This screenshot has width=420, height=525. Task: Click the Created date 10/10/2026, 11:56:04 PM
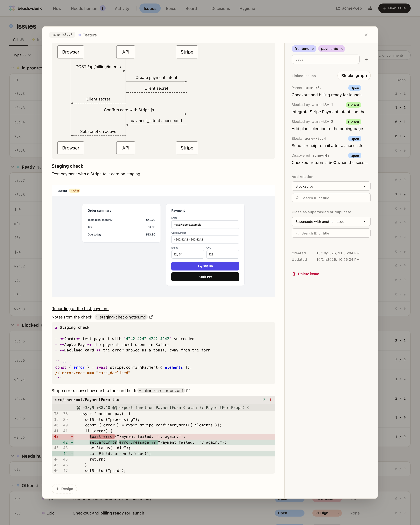pyautogui.click(x=338, y=253)
